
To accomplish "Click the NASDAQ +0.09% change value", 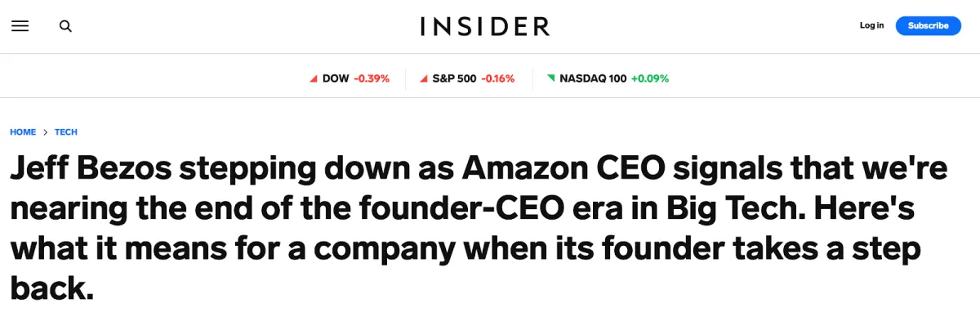I will click(649, 79).
